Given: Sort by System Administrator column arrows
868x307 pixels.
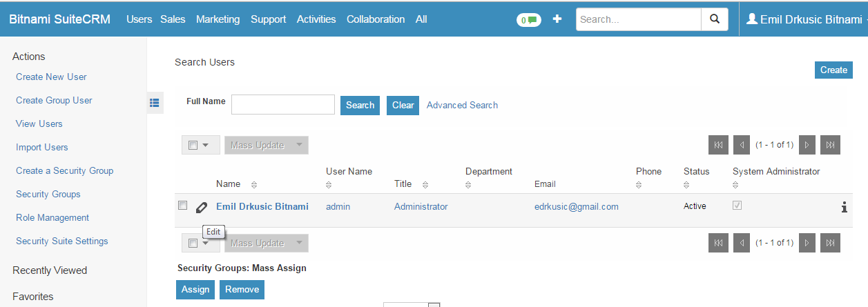Looking at the screenshot, I should pos(735,185).
